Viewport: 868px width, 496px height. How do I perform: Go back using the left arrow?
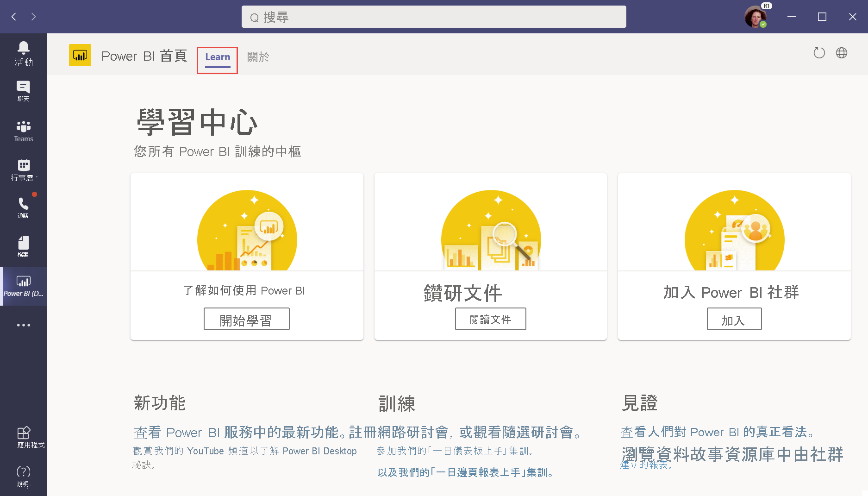pos(14,17)
